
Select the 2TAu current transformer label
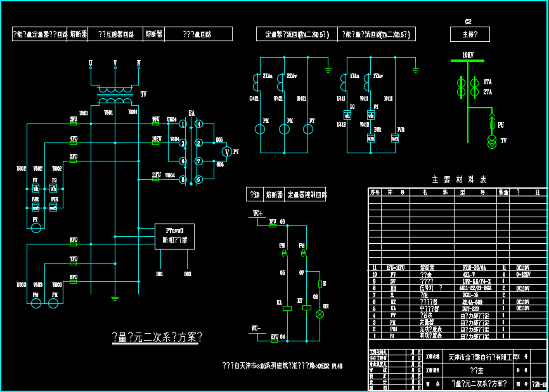[x=268, y=75]
